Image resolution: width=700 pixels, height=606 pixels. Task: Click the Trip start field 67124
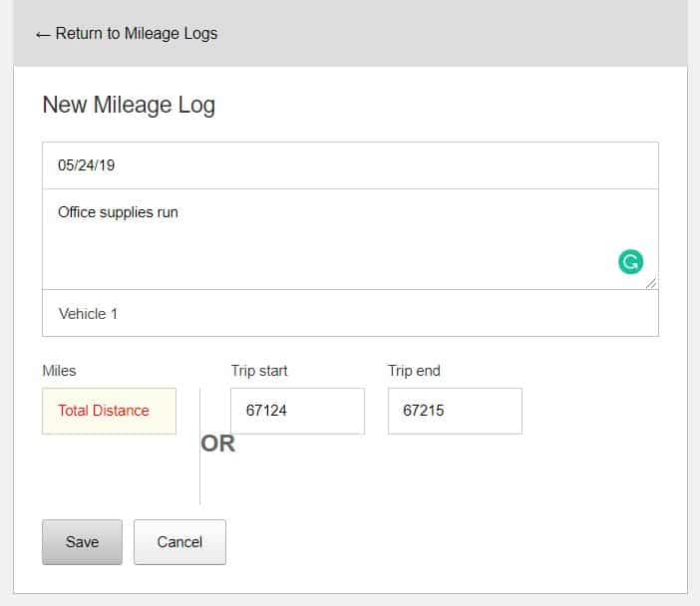coord(297,411)
